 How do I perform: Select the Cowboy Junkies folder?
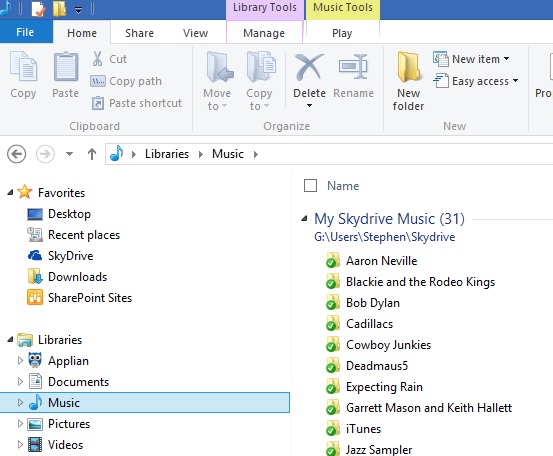pos(378,345)
